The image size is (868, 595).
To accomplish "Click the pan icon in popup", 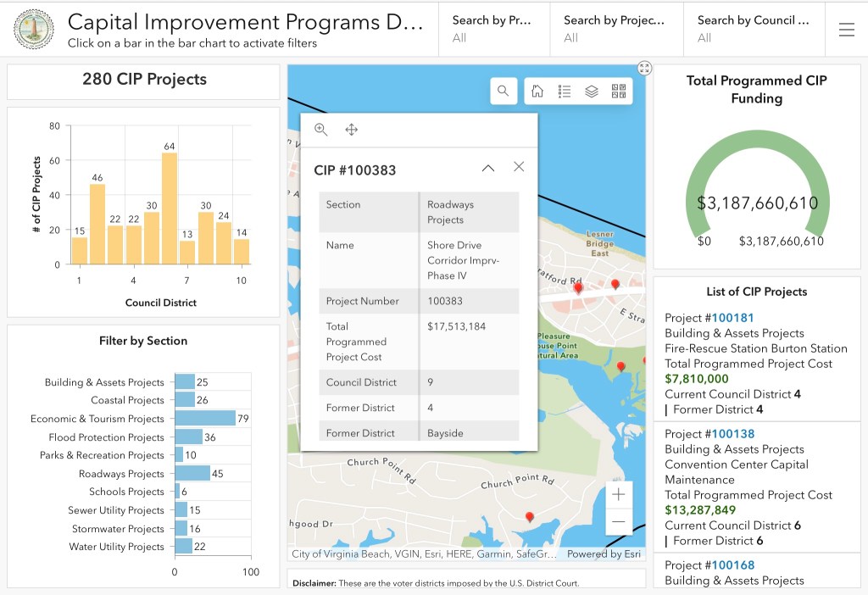I will [x=351, y=130].
